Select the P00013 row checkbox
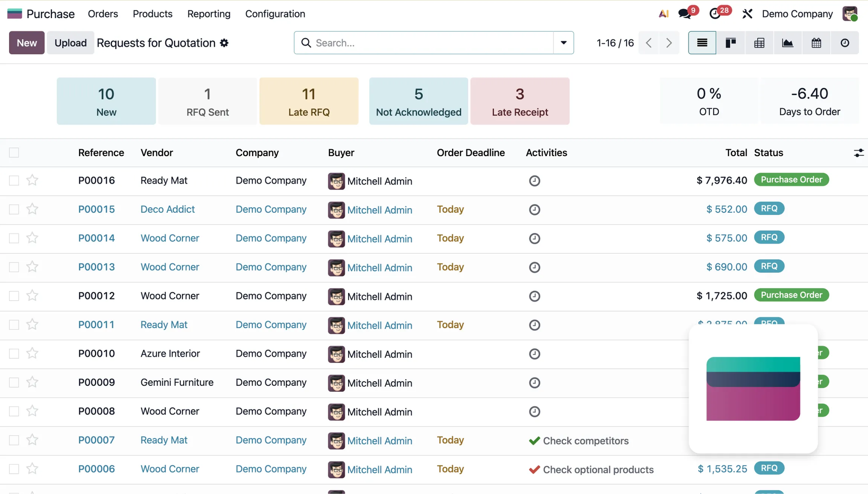The height and width of the screenshot is (494, 868). [x=14, y=267]
